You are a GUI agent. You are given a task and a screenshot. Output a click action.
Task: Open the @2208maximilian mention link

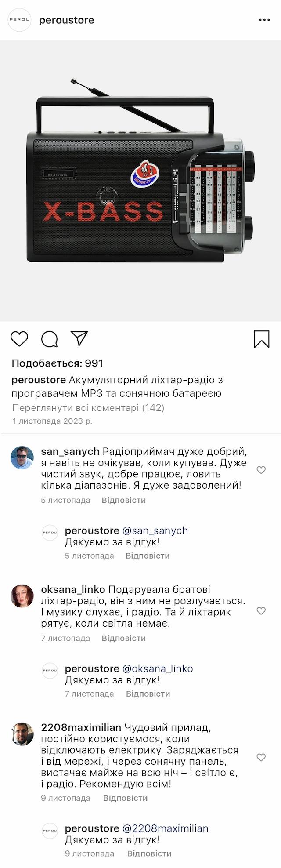pos(165,828)
